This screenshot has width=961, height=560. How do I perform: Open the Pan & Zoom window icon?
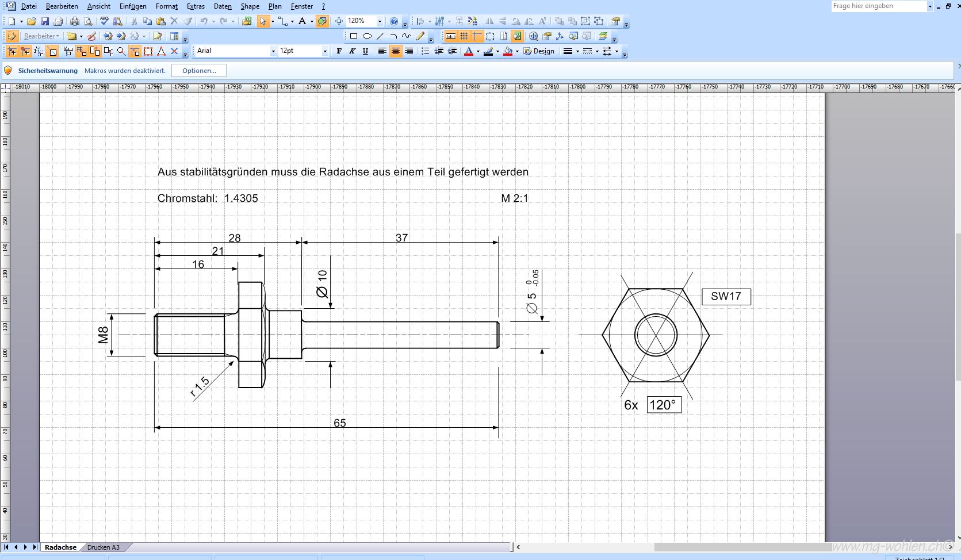[x=534, y=36]
